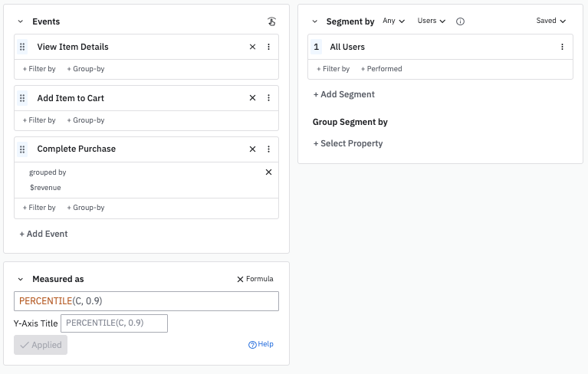This screenshot has height=374, width=588.
Task: Open the Any dropdown in Segment by
Action: tap(393, 21)
